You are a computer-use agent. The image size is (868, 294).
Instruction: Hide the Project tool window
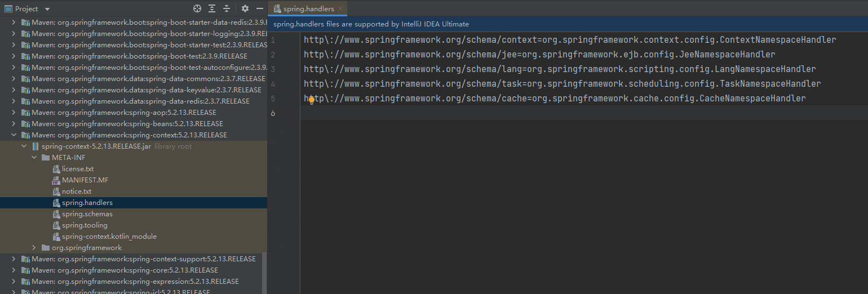[x=260, y=8]
